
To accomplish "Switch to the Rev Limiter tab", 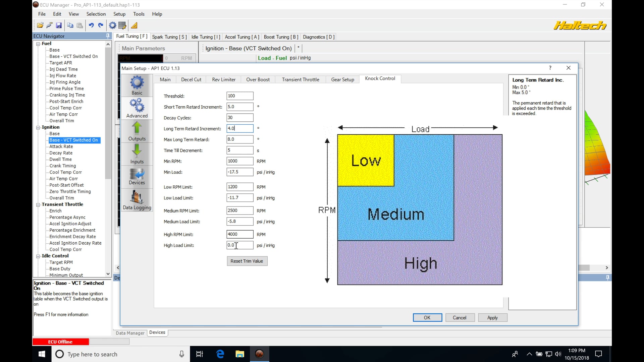I will coord(224,79).
